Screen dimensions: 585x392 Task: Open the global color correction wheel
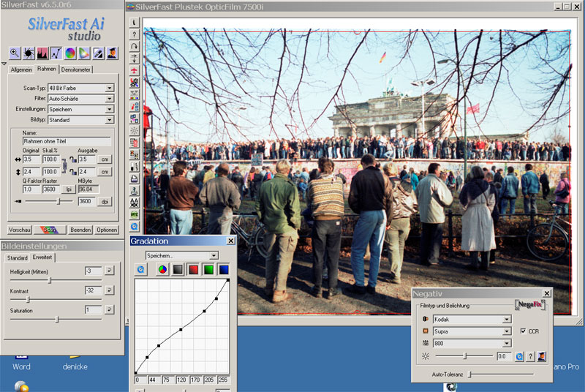(70, 53)
